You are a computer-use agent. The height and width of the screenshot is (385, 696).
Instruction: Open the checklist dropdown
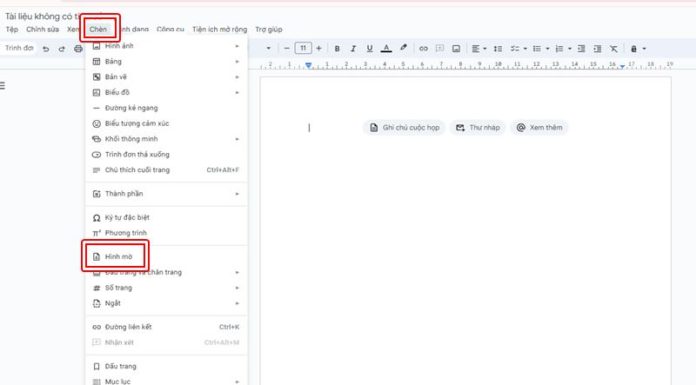pos(518,49)
